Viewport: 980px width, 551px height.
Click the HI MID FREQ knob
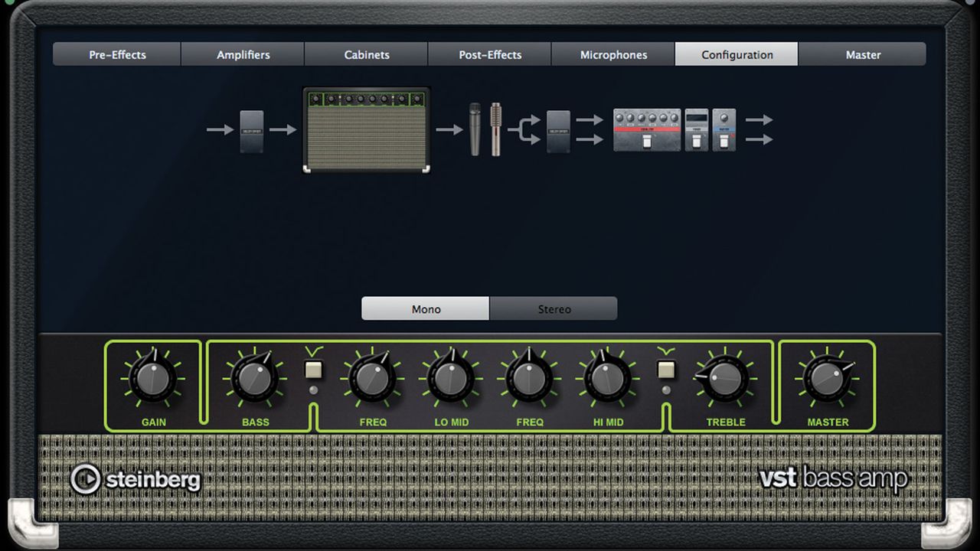coord(529,377)
